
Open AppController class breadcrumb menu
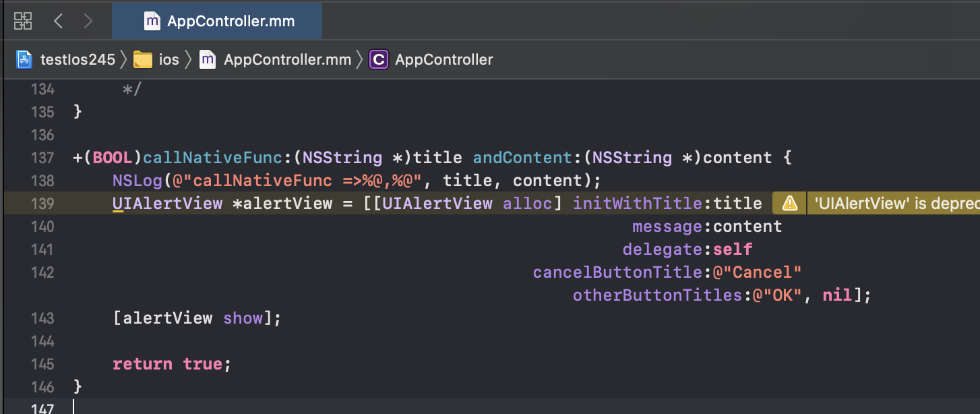(443, 60)
